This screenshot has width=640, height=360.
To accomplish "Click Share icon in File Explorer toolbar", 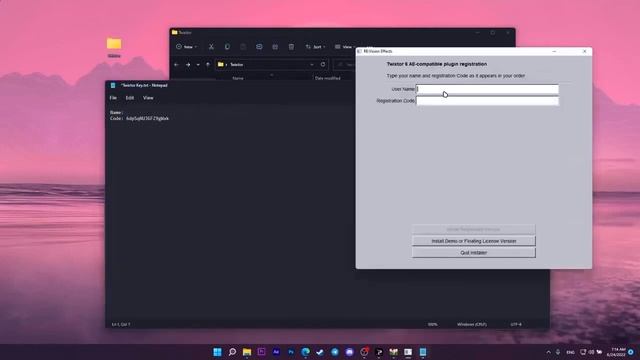I will point(275,47).
